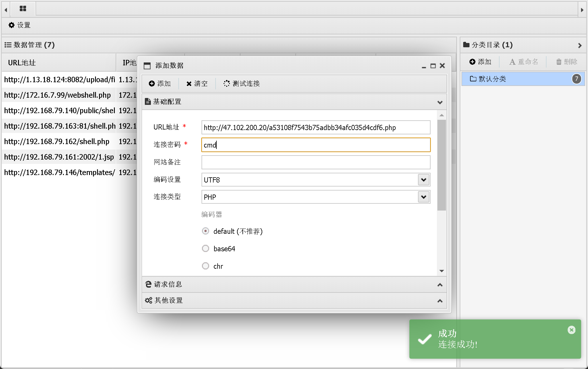Click the dialog vertical scrollbar thumb
The image size is (588, 369).
[442, 165]
